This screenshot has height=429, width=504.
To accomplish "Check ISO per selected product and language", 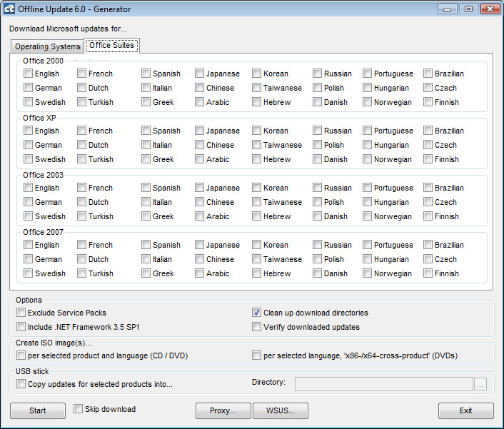I will click(x=21, y=355).
